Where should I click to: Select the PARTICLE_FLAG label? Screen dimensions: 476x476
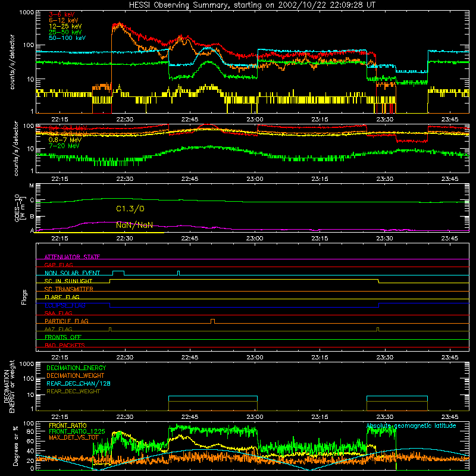tap(67, 321)
